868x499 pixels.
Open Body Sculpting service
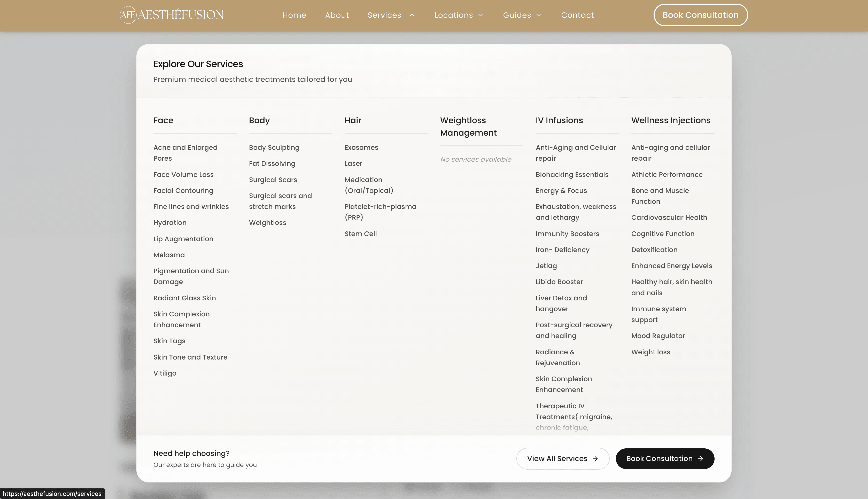(x=274, y=147)
